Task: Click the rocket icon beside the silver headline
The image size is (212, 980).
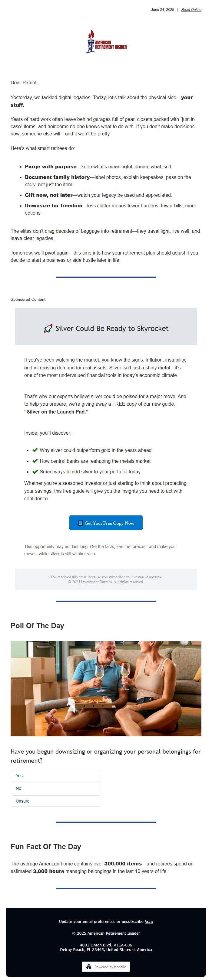Action: [x=48, y=328]
